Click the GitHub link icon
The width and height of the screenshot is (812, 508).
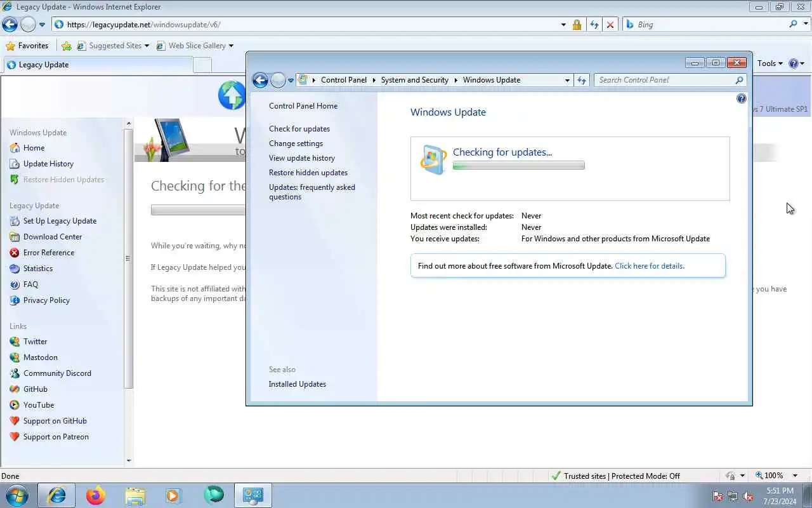coord(15,389)
